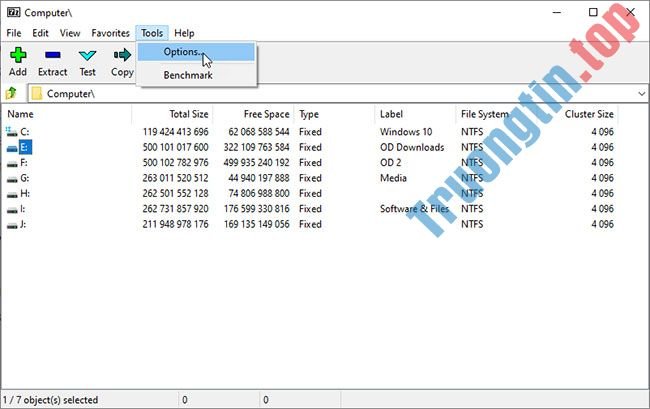
Task: Click the Windows 10 label cell
Action: click(x=406, y=132)
